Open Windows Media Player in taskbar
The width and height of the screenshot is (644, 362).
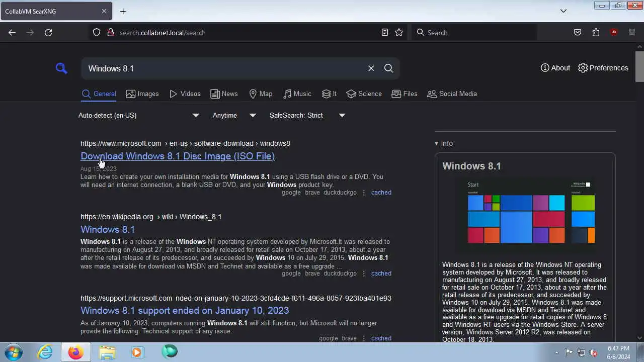click(x=137, y=352)
